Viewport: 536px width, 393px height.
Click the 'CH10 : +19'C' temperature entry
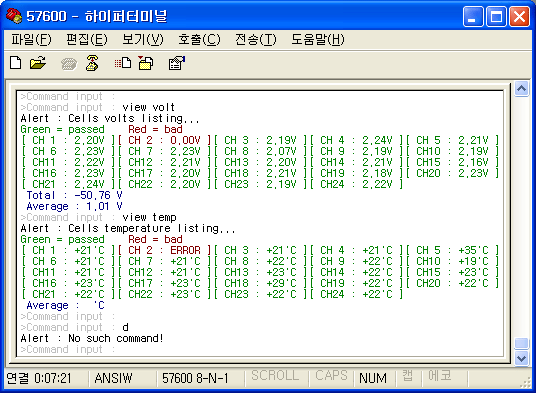[453, 261]
